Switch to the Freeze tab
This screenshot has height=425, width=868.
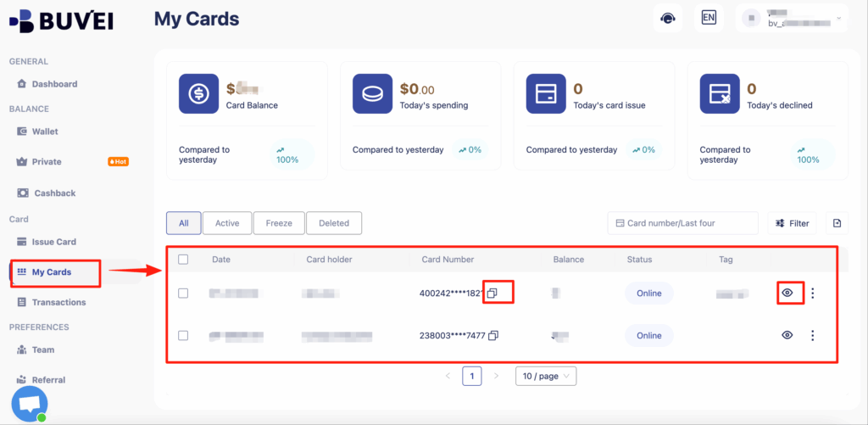tap(279, 223)
